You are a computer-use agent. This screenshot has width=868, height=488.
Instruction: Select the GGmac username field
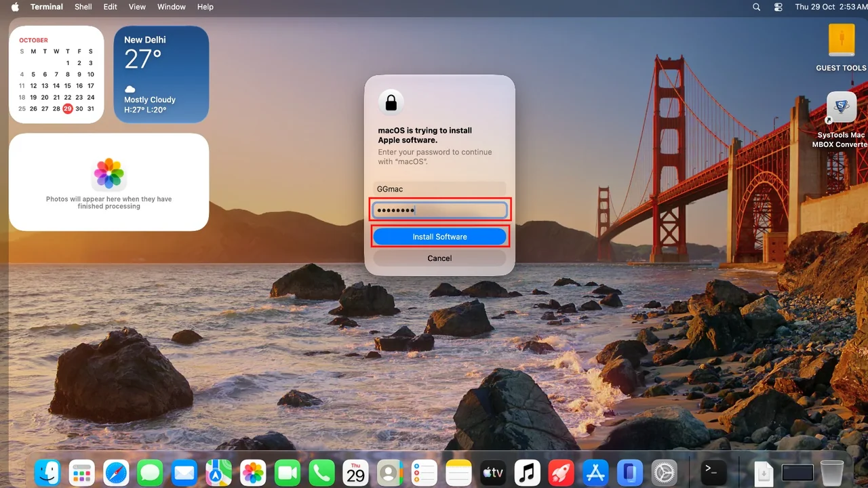click(439, 189)
